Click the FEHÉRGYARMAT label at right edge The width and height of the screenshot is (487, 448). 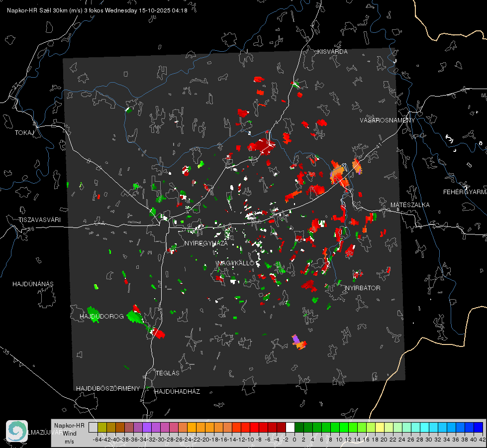click(x=465, y=192)
